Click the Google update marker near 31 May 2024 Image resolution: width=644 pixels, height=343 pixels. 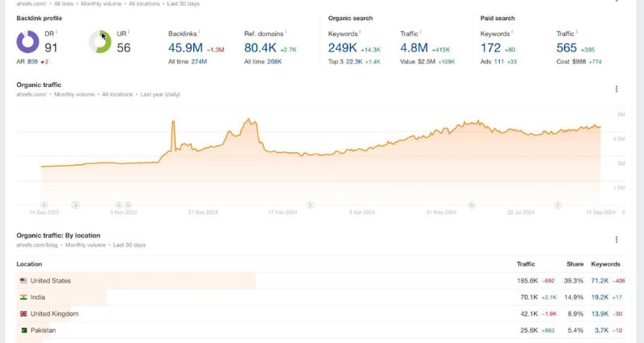472,205
